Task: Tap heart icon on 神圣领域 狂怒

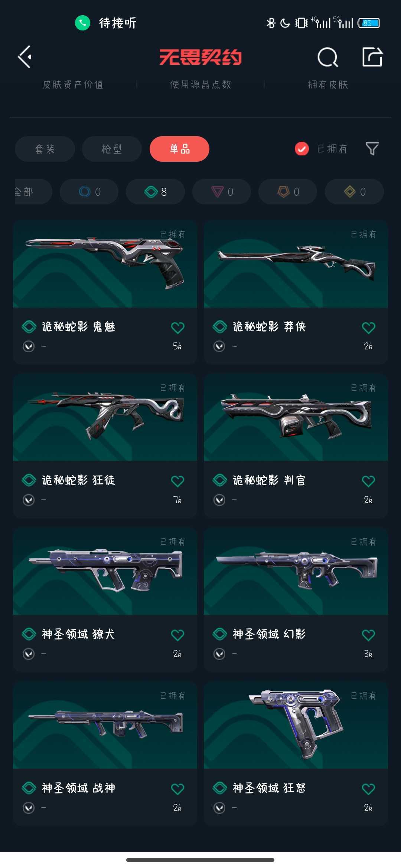Action: 368,789
